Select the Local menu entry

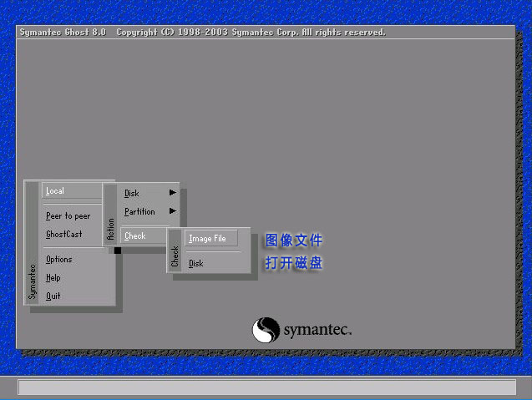click(72, 190)
